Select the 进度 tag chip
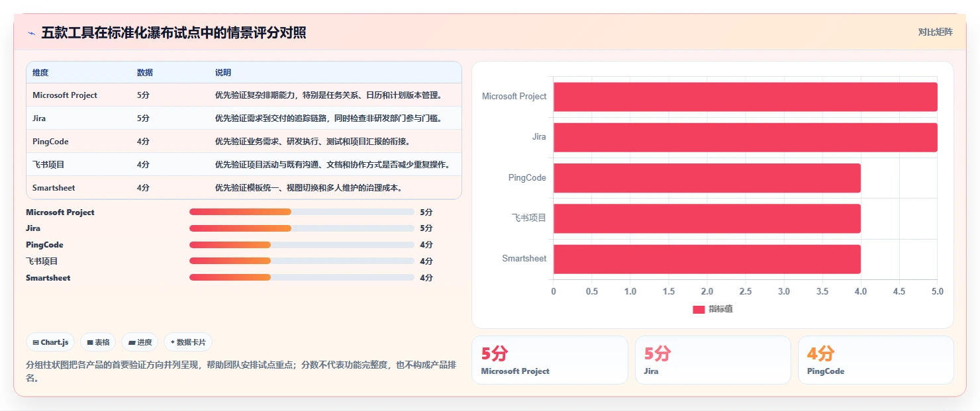Image resolution: width=980 pixels, height=411 pixels. (140, 342)
